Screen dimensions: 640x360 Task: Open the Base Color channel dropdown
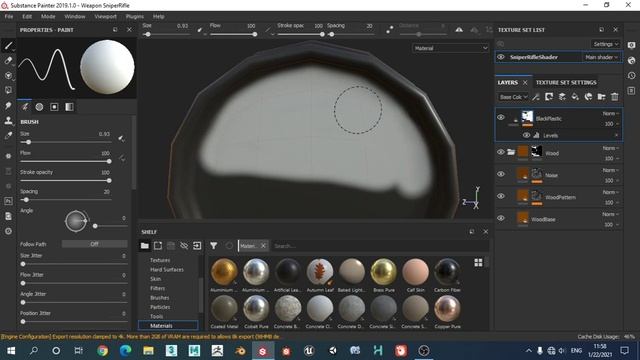click(513, 97)
